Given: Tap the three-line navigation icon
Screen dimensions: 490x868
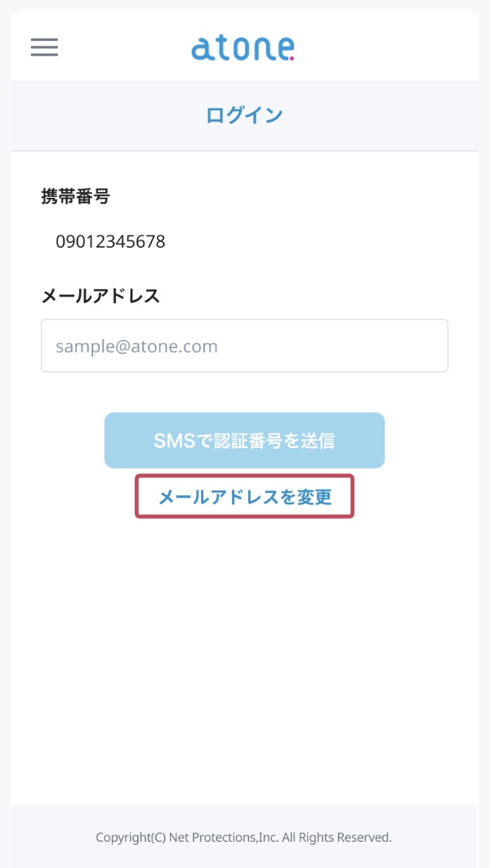Looking at the screenshot, I should (x=44, y=47).
